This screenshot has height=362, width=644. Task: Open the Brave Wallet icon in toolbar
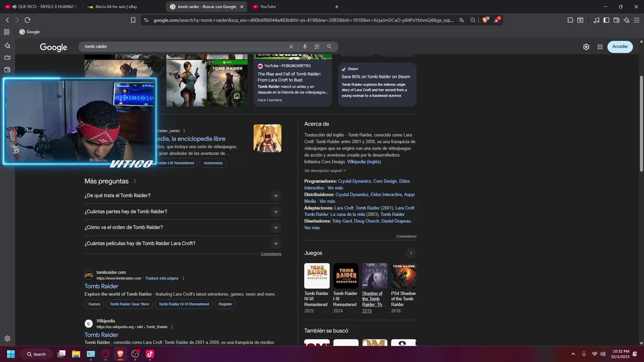click(616, 20)
